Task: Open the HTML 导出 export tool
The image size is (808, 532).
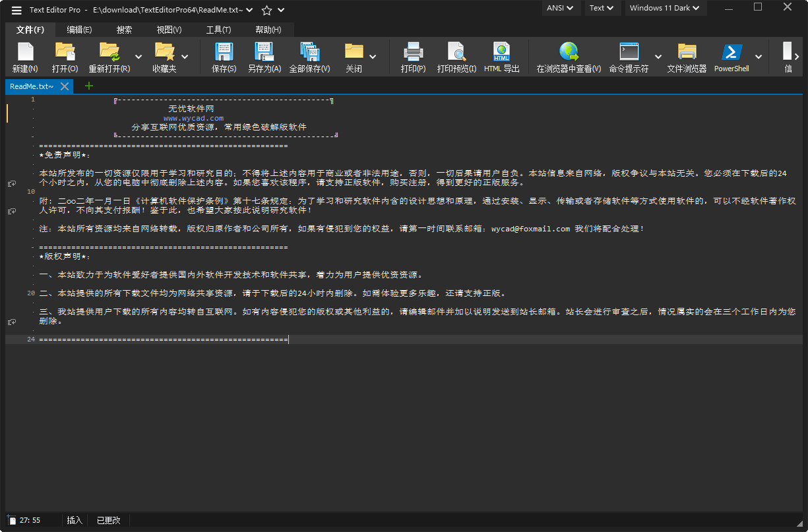Action: point(501,56)
